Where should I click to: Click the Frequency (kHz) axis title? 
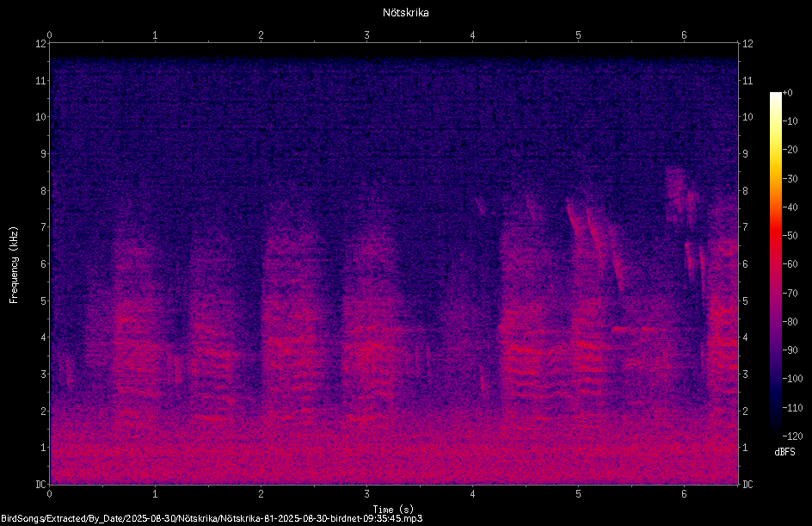pyautogui.click(x=14, y=265)
